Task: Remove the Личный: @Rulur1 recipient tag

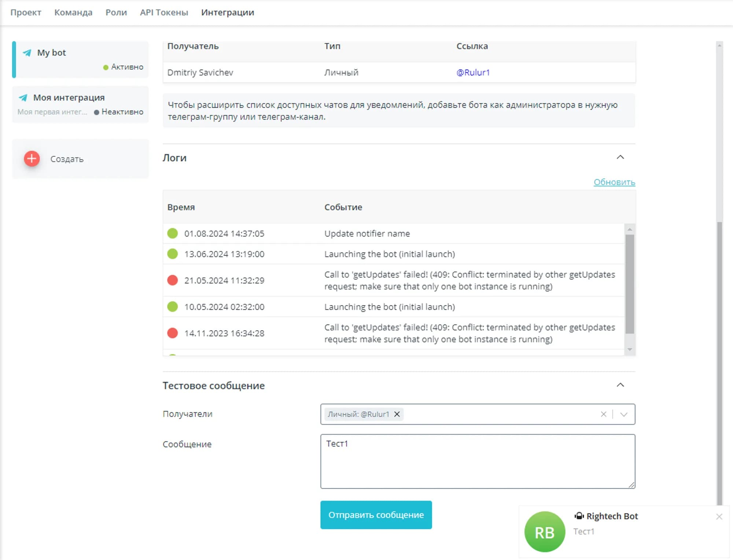Action: [397, 414]
